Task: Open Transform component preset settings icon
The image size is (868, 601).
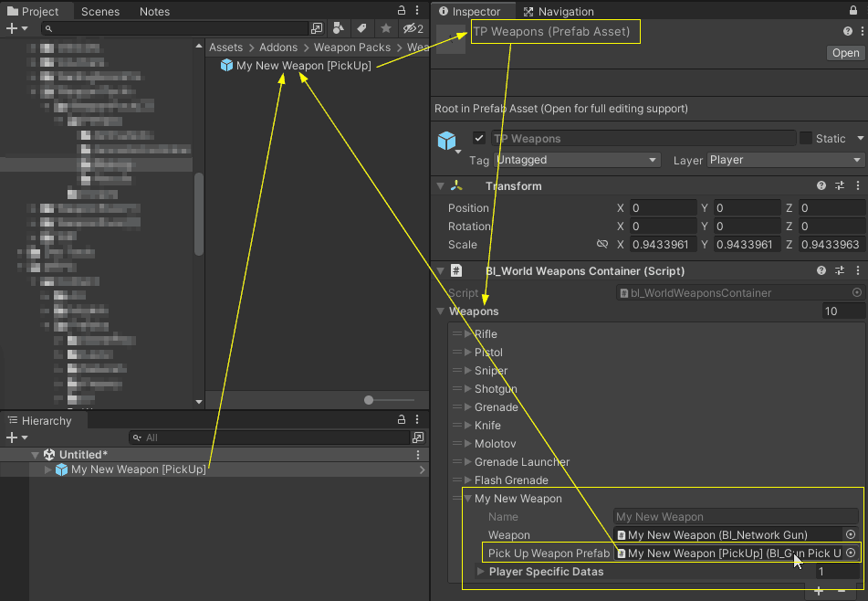Action: [840, 186]
